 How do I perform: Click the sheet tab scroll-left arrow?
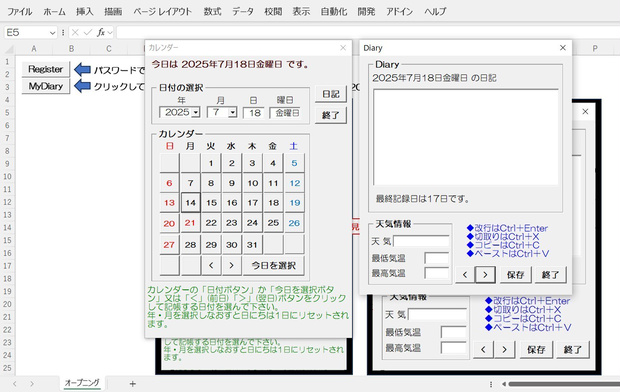tap(15, 383)
